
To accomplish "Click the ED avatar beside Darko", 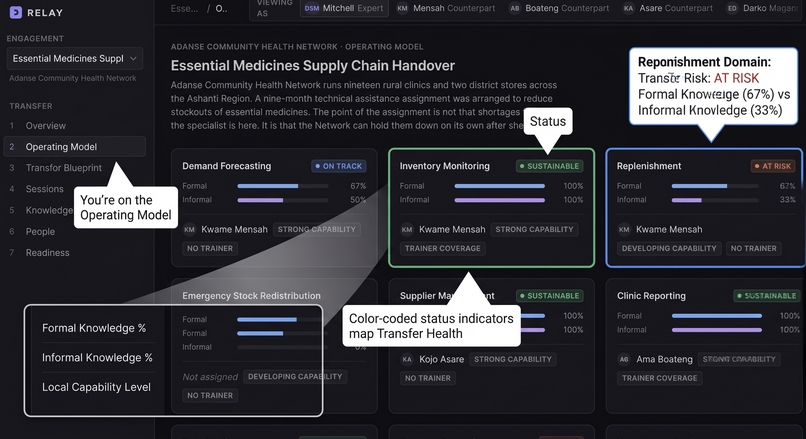I will pyautogui.click(x=732, y=8).
